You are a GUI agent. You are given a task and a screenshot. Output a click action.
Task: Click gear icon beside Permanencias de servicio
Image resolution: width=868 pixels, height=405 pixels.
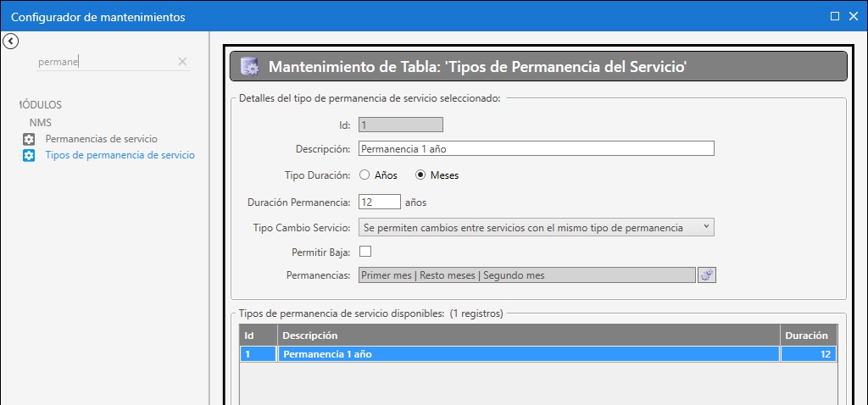click(x=29, y=140)
